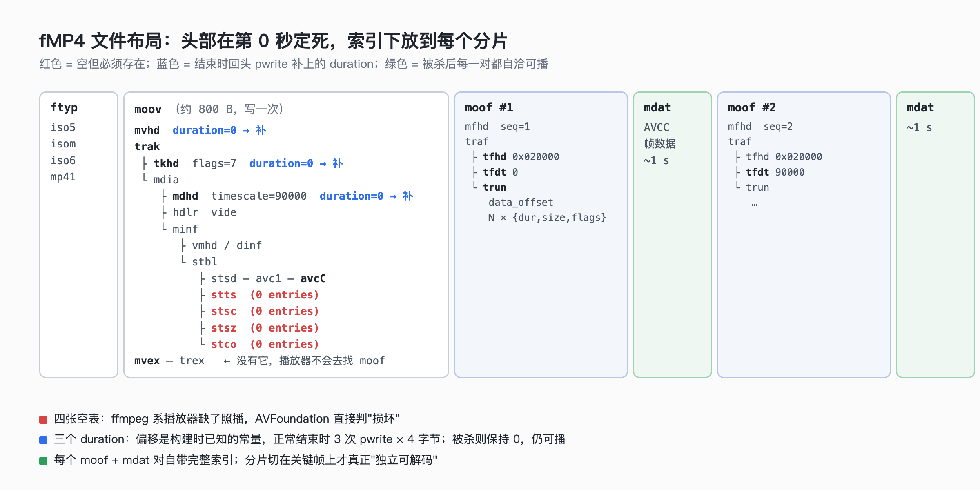Click the tfdt 0 entry in moof #1
980x490 pixels.
point(500,172)
